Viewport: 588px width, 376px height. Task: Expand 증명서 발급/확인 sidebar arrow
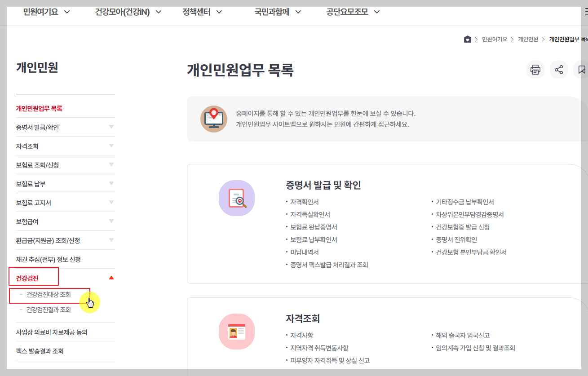tap(111, 127)
